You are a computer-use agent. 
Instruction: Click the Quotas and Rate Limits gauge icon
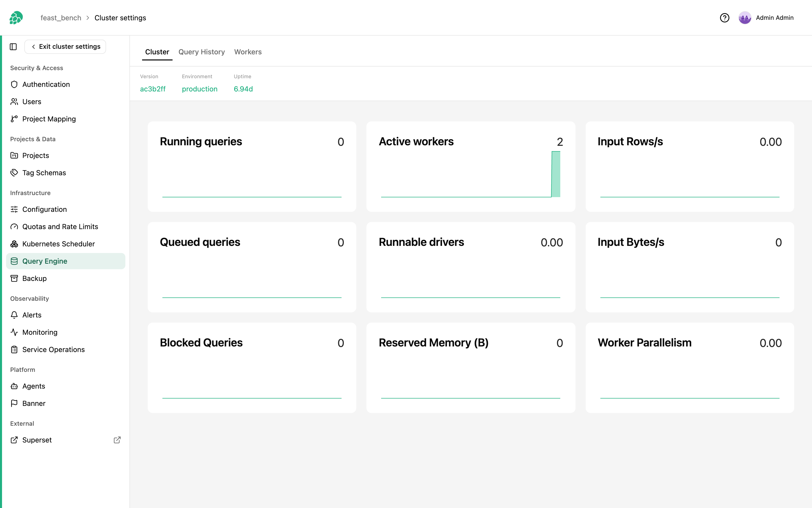[14, 227]
